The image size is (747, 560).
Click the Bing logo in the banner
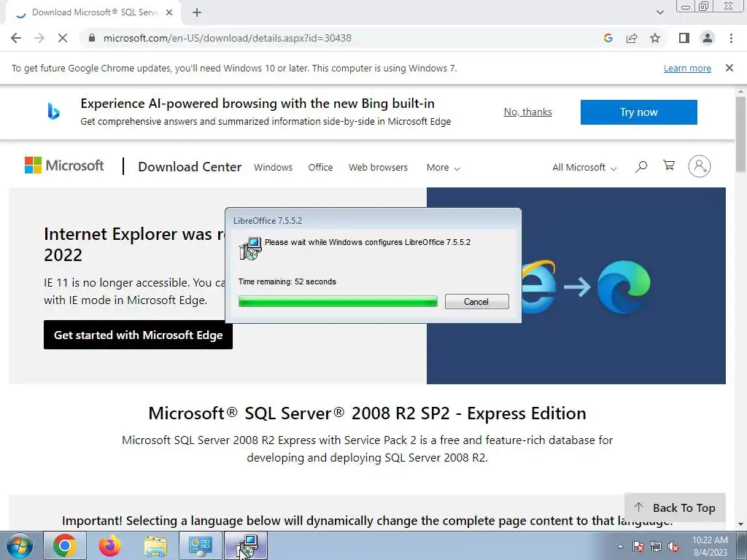tap(53, 112)
